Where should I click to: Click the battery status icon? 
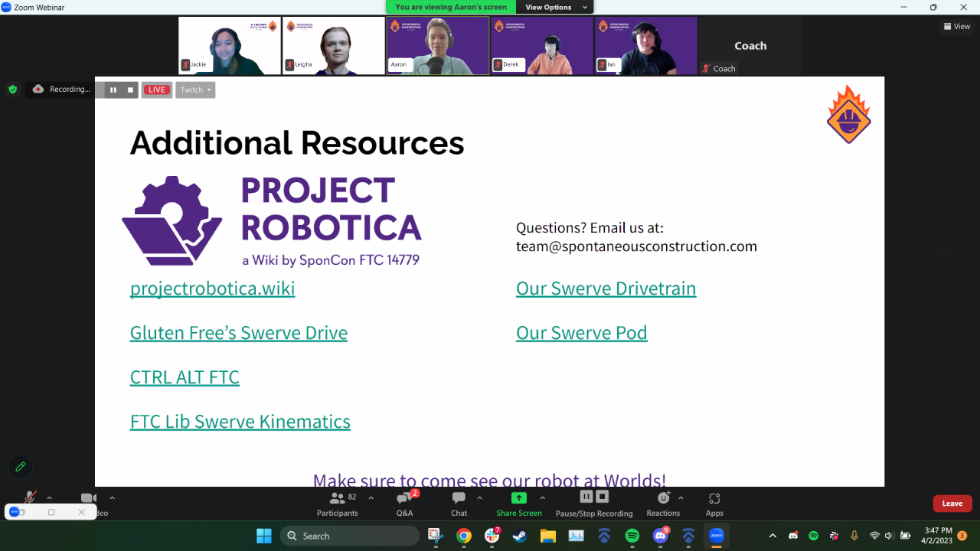pos(905,536)
